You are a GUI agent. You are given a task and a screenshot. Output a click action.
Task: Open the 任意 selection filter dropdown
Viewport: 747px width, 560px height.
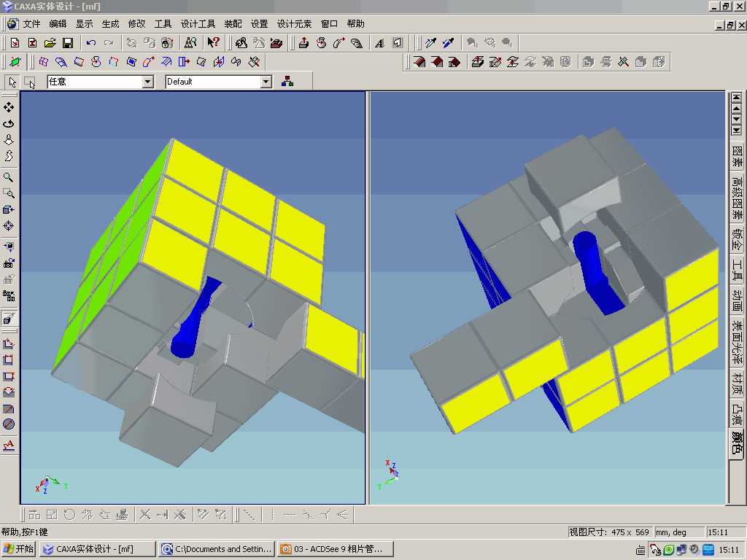coord(148,82)
